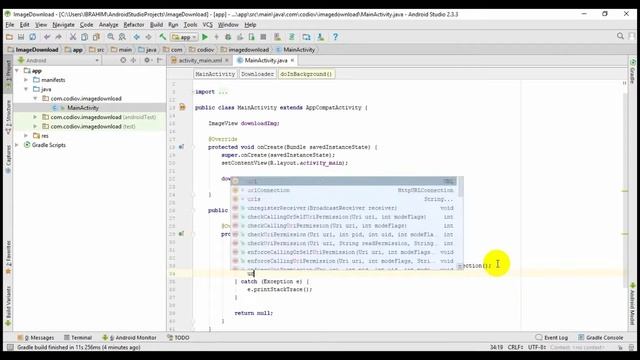640x360 pixels.
Task: Open the Android Monitor tool window
Action: tap(130, 338)
